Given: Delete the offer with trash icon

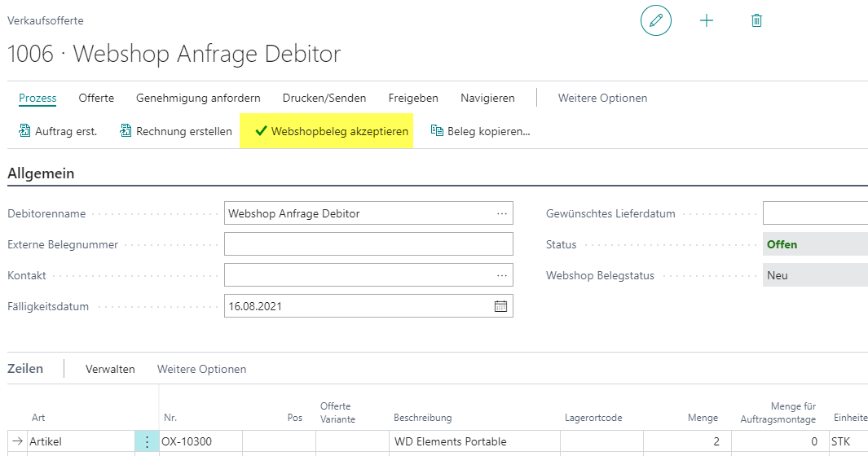Looking at the screenshot, I should pos(756,21).
